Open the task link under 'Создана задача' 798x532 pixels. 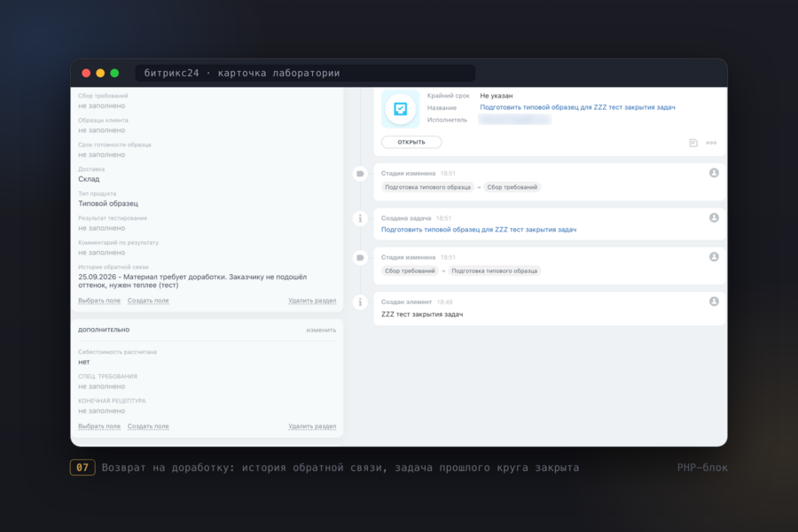coord(479,230)
